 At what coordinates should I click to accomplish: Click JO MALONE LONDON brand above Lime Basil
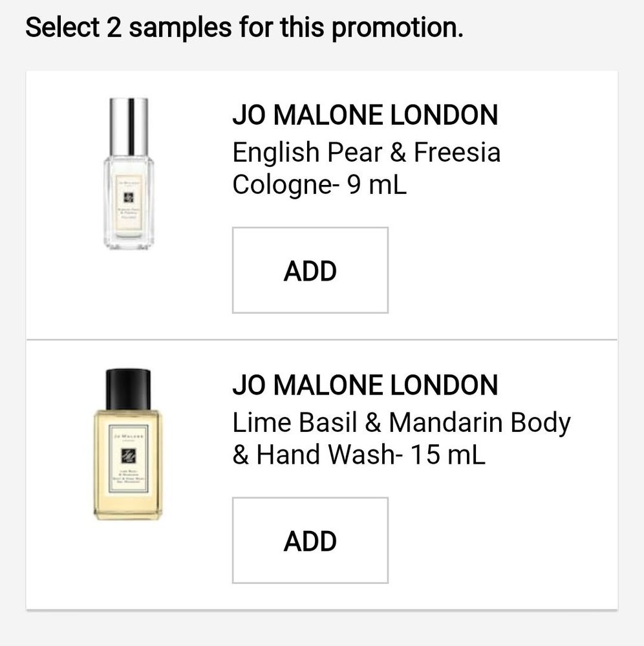(365, 385)
